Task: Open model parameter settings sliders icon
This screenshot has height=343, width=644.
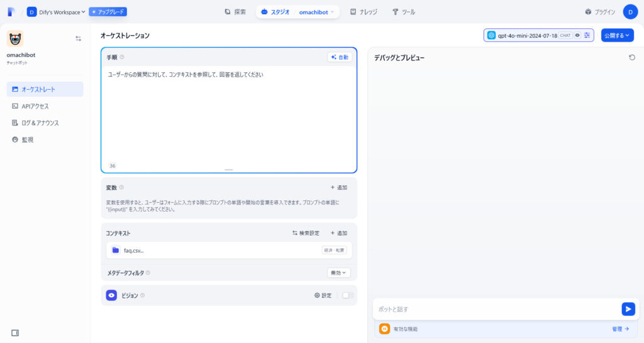Action: click(587, 35)
